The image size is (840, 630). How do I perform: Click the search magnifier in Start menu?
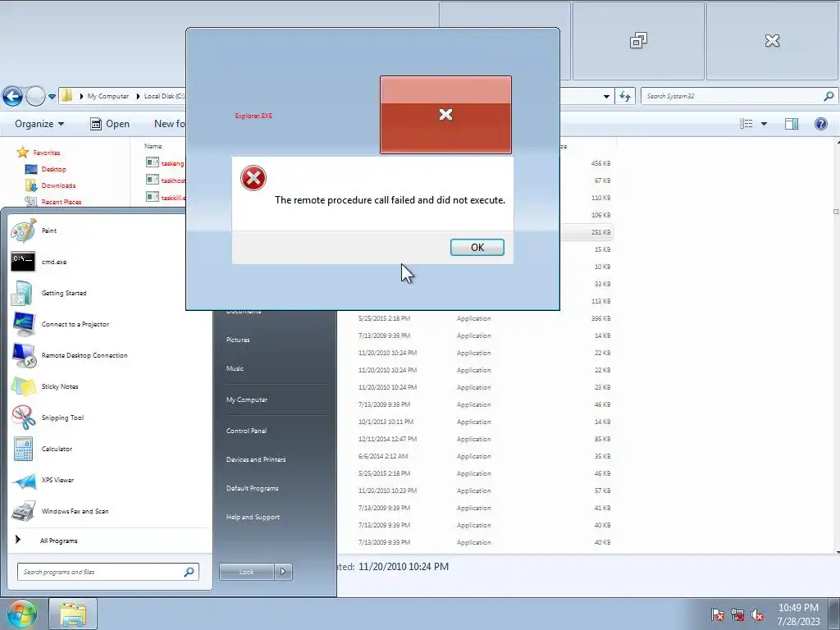tap(189, 572)
